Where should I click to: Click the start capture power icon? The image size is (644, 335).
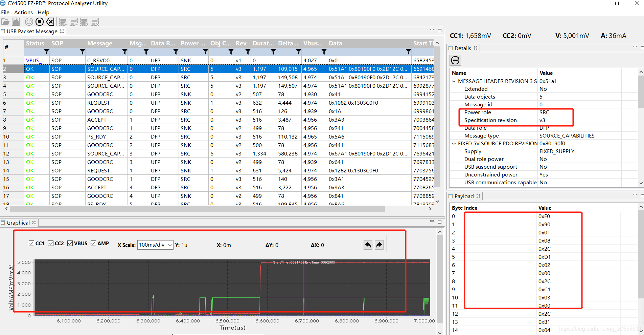pyautogui.click(x=29, y=22)
